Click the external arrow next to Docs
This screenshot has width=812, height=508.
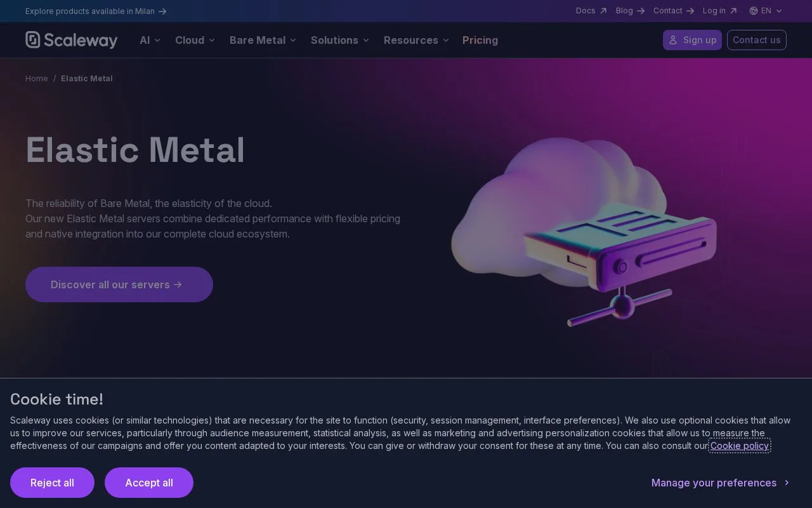coord(603,11)
